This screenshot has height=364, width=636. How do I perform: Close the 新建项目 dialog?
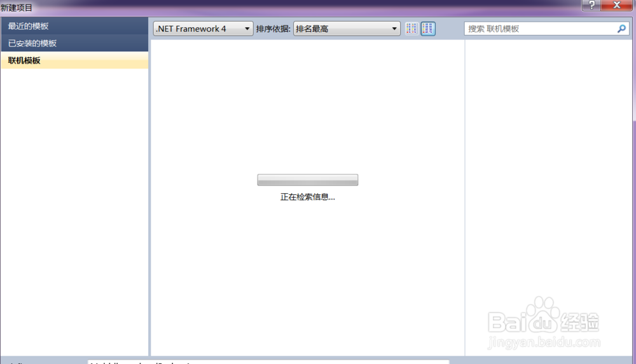[616, 5]
